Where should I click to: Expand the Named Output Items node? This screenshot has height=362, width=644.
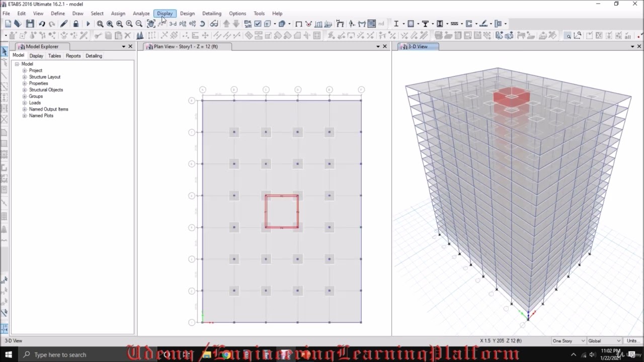pos(24,109)
